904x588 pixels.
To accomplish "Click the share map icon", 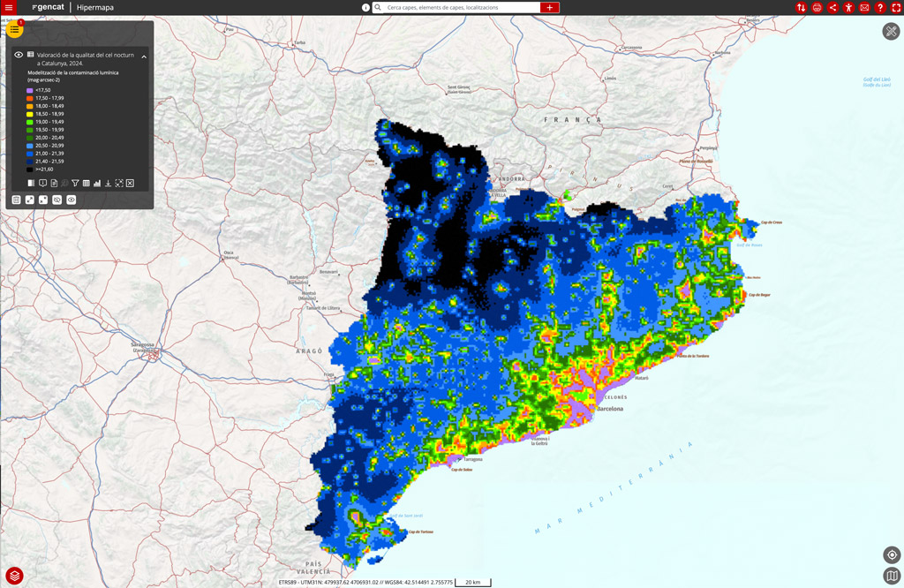I will tap(832, 7).
